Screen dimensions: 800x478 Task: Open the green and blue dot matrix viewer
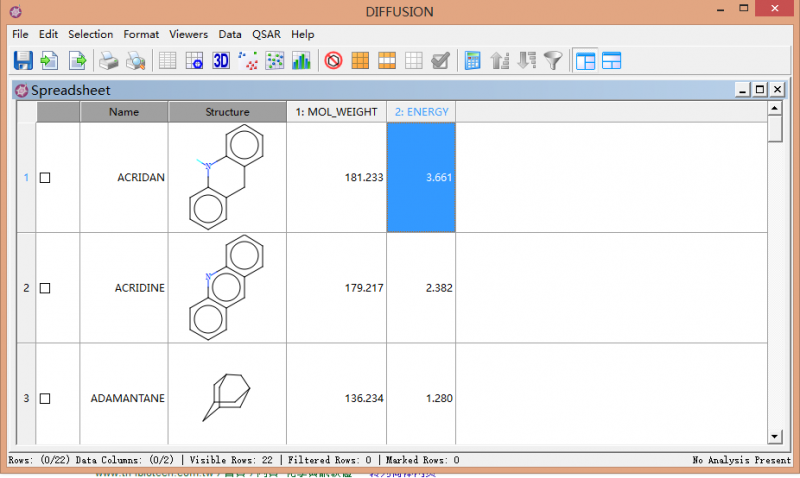coord(274,61)
